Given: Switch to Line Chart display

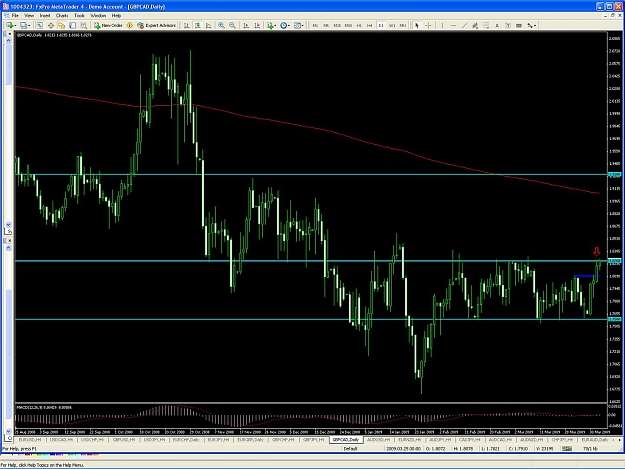Looking at the screenshot, I should (208, 25).
